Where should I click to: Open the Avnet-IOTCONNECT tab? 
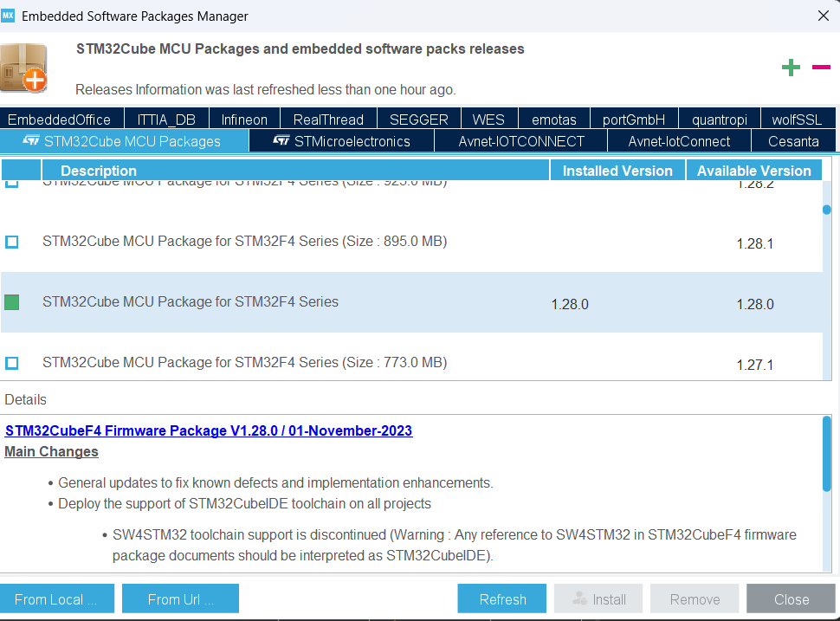click(521, 141)
